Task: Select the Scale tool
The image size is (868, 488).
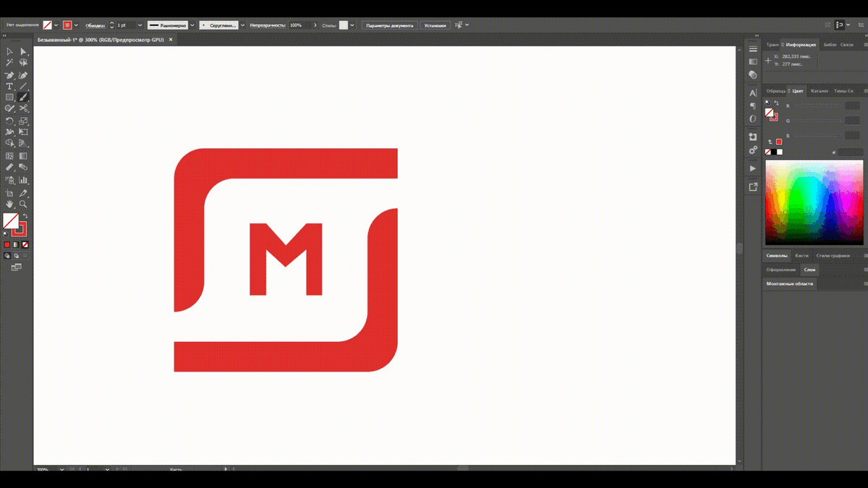Action: (23, 121)
